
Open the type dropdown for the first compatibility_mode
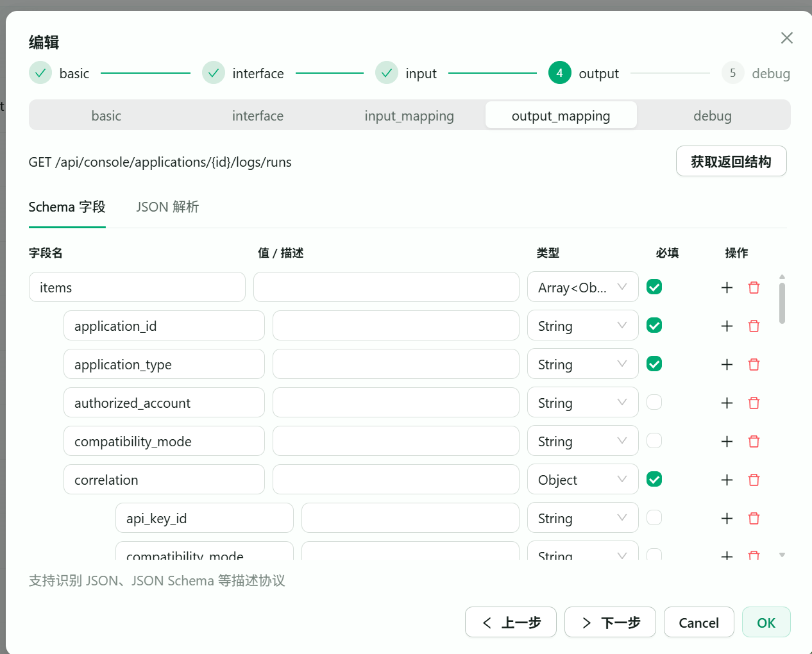point(583,440)
